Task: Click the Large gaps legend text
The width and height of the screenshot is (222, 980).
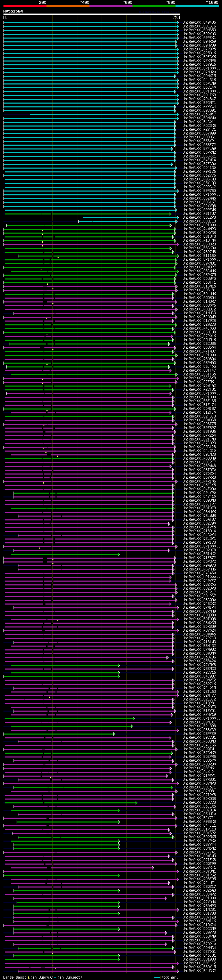Action: (43, 977)
